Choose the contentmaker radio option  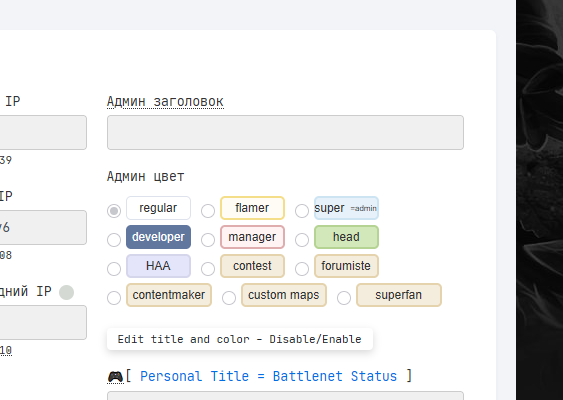(114, 298)
